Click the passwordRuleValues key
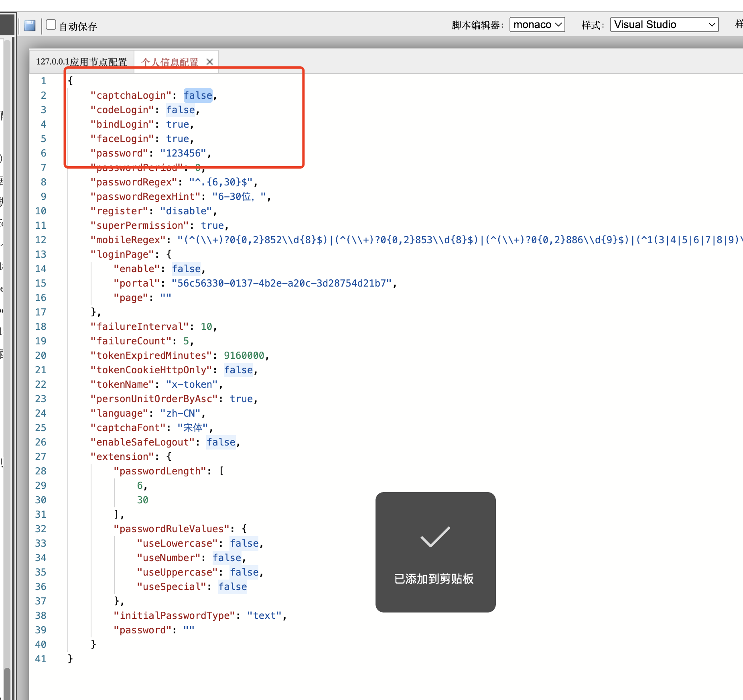The width and height of the screenshot is (743, 700). [172, 529]
